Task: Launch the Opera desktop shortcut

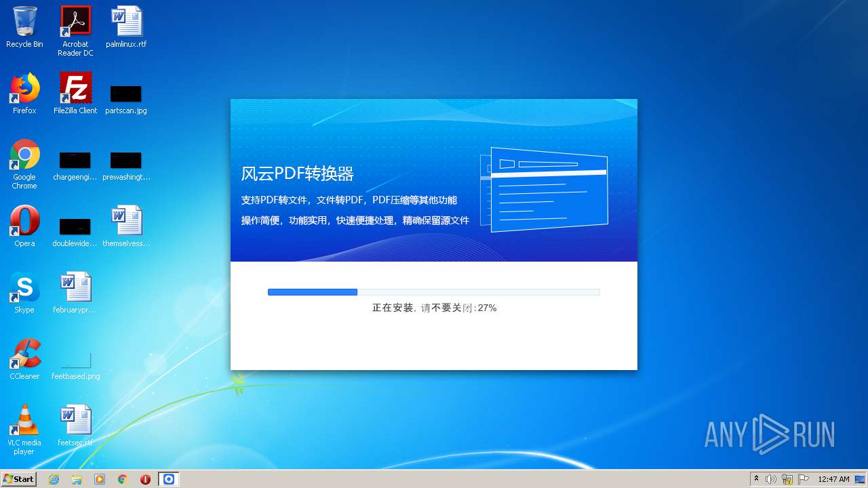Action: pyautogui.click(x=24, y=226)
